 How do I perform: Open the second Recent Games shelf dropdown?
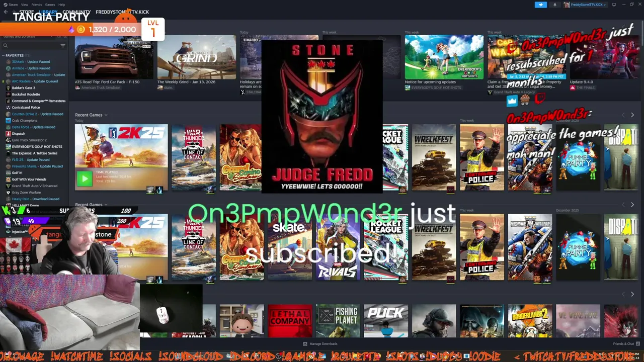pyautogui.click(x=106, y=205)
